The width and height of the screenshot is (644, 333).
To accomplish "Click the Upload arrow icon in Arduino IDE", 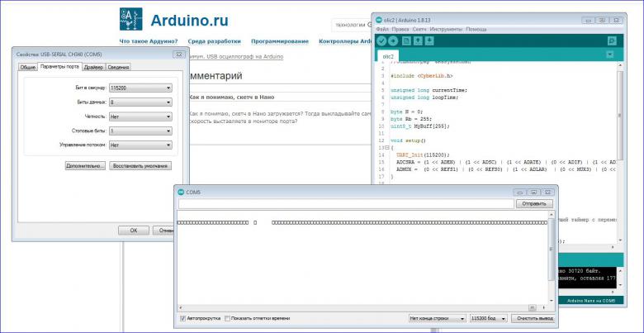I will tap(393, 40).
